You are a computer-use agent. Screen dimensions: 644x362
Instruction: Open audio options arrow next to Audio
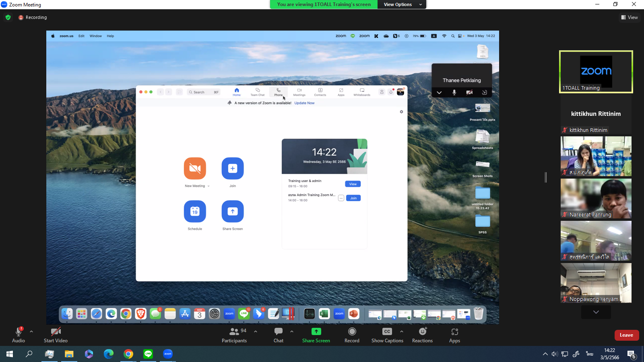click(x=31, y=331)
